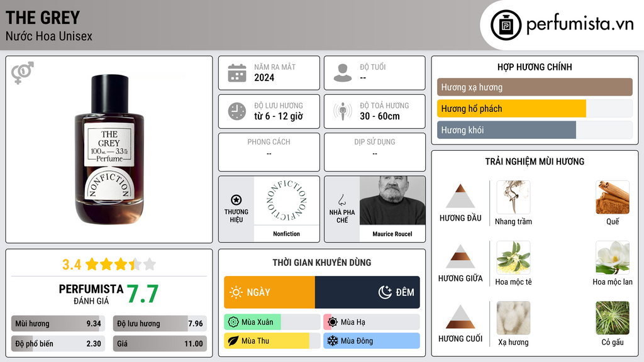Image resolution: width=644 pixels, height=362 pixels.
Task: Click the Perfumista 7.7 rating score
Action: coord(143,294)
